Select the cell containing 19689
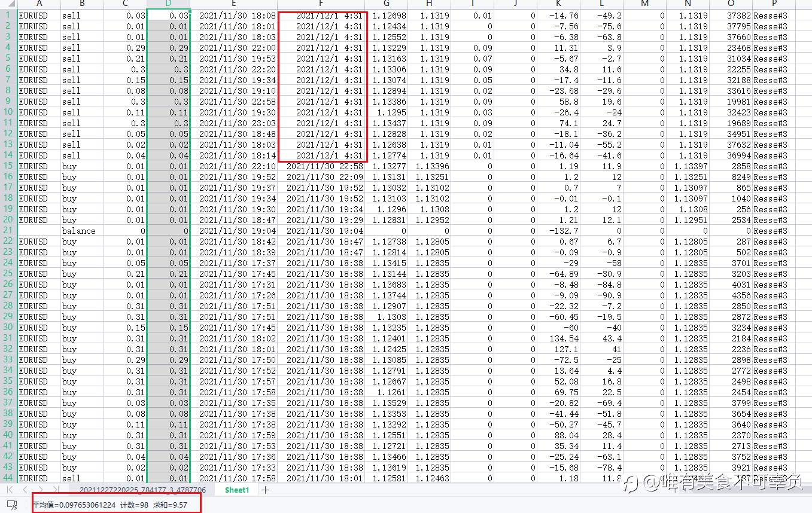812x513 pixels. click(x=731, y=123)
